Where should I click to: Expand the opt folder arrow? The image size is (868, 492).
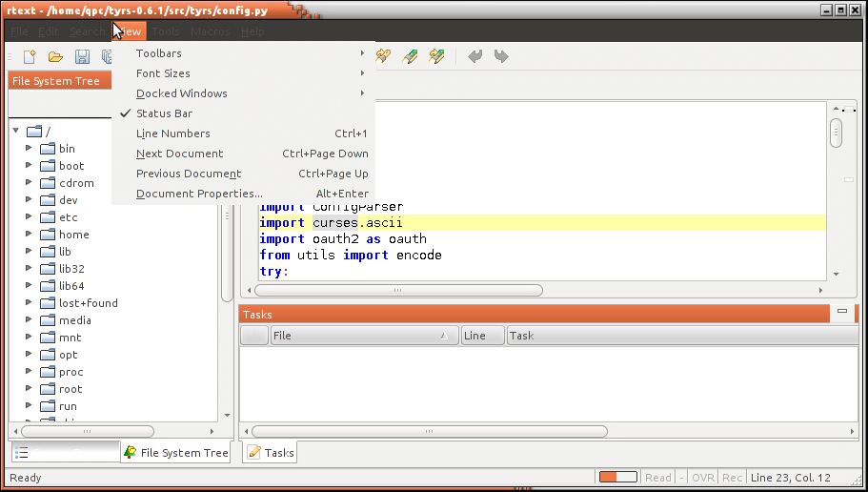pos(29,354)
